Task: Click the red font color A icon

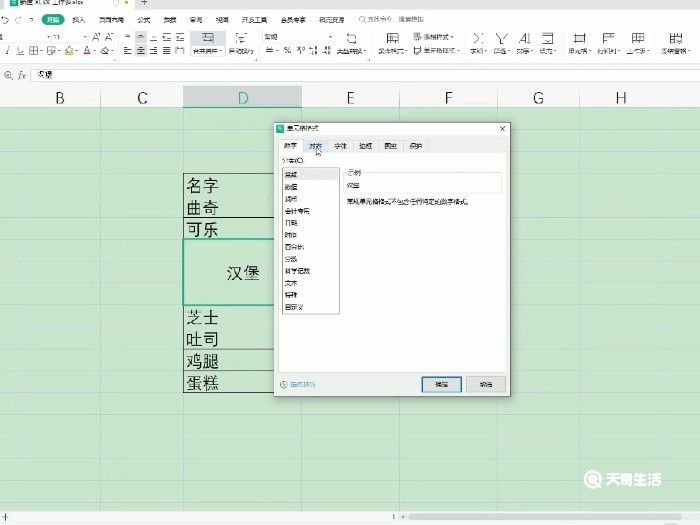Action: (x=87, y=50)
